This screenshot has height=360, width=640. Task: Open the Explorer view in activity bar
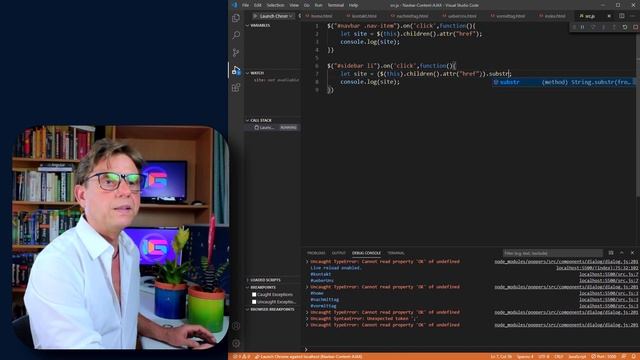click(236, 18)
